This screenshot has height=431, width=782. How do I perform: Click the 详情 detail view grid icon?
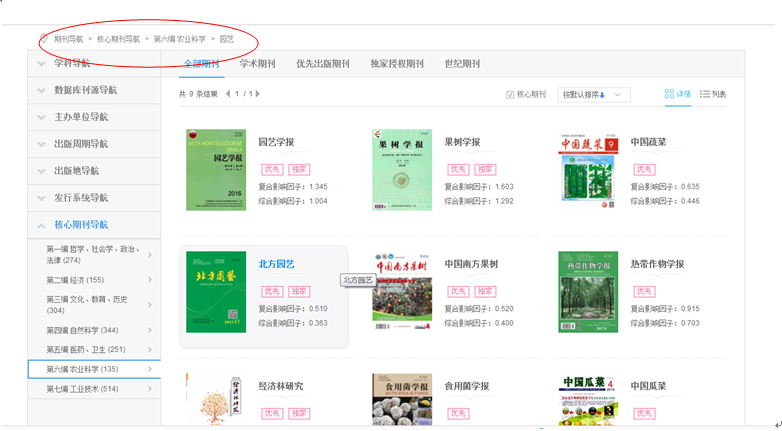coord(669,94)
